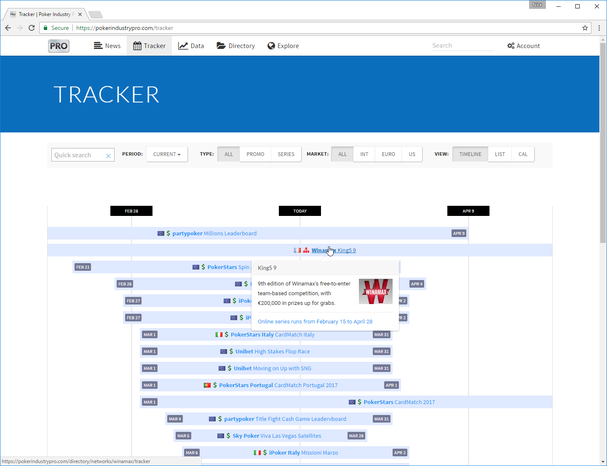This screenshot has width=607, height=466.
Task: Reload the page with browser refresh icon
Action: (x=32, y=28)
